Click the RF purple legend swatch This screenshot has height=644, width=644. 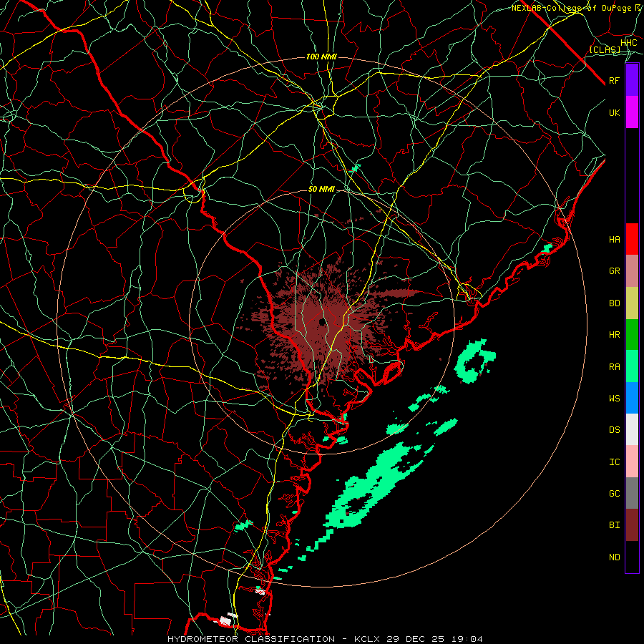(x=632, y=80)
